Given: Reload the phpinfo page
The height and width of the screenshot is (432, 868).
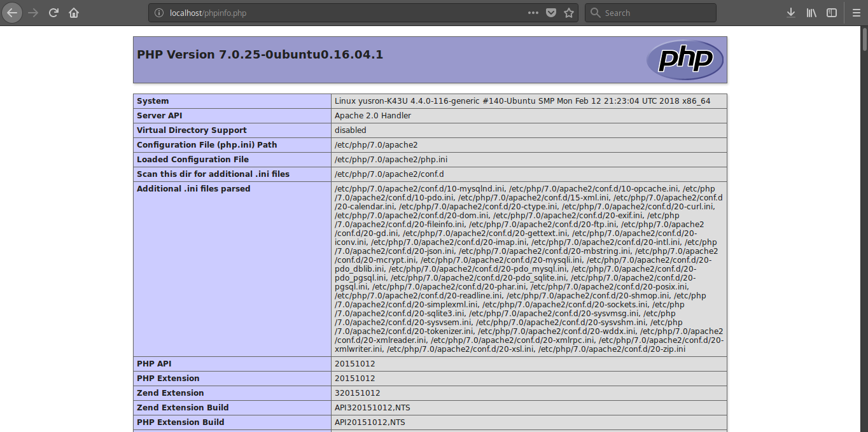Looking at the screenshot, I should (53, 13).
